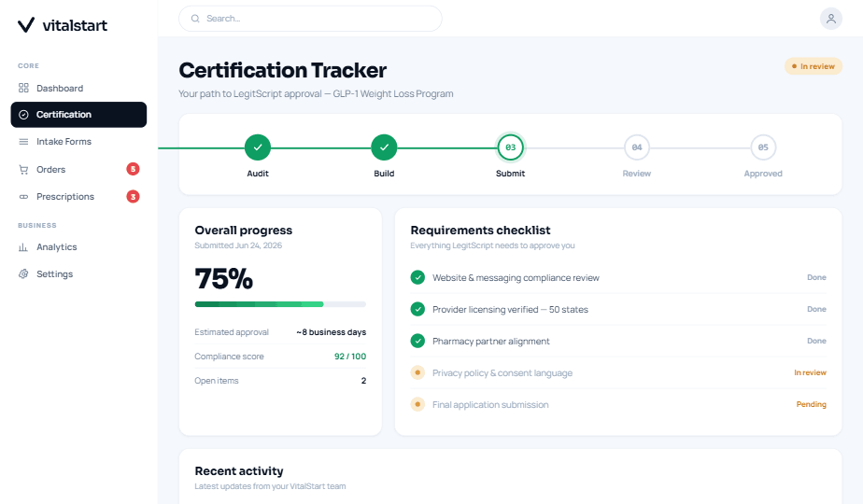The height and width of the screenshot is (504, 863).
Task: Click the Approved step label
Action: click(763, 174)
